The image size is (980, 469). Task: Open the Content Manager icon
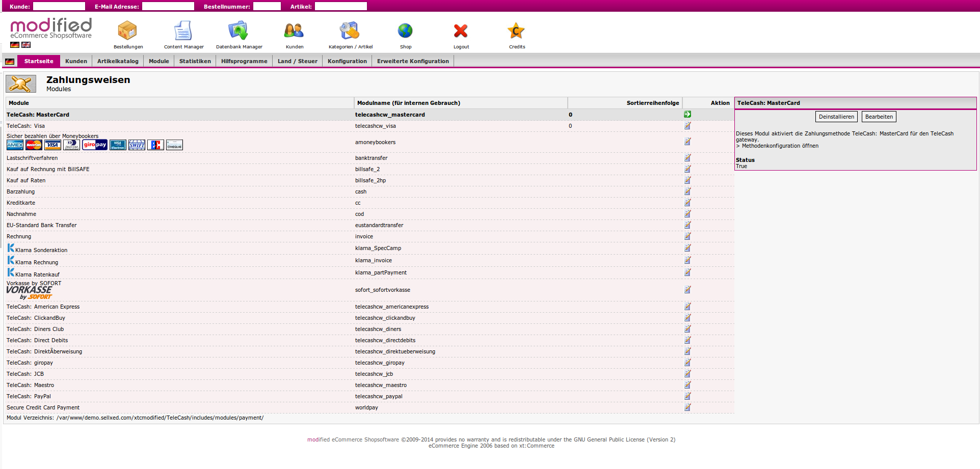pyautogui.click(x=183, y=31)
